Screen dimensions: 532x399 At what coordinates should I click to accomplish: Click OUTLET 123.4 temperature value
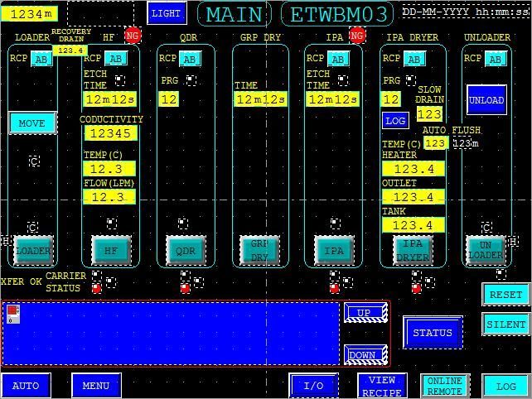pyautogui.click(x=414, y=197)
